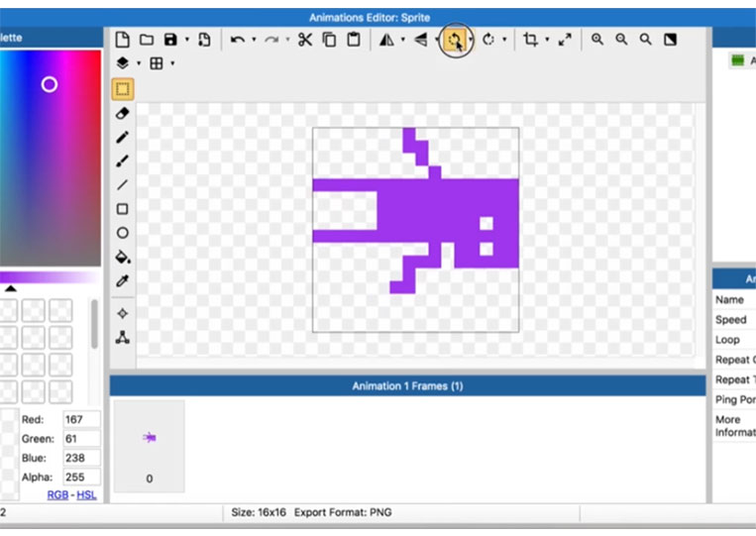
Task: Click the import/export frames document icon
Action: coord(204,40)
